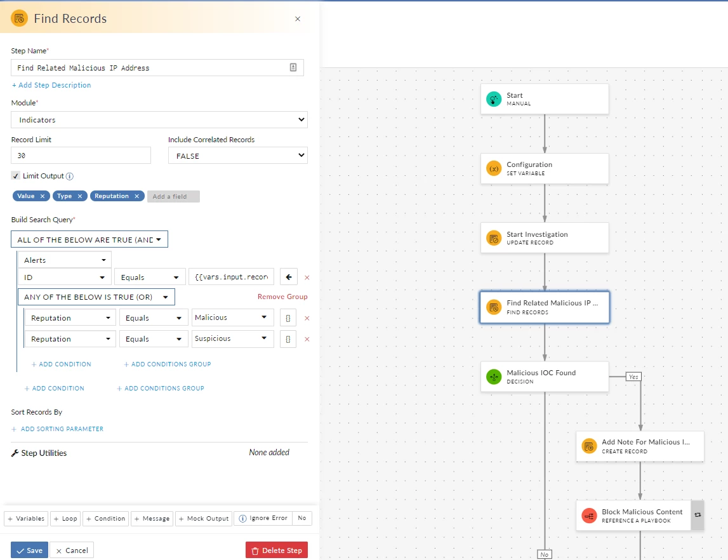The width and height of the screenshot is (728, 560).
Task: Close the Find Records panel
Action: click(298, 19)
